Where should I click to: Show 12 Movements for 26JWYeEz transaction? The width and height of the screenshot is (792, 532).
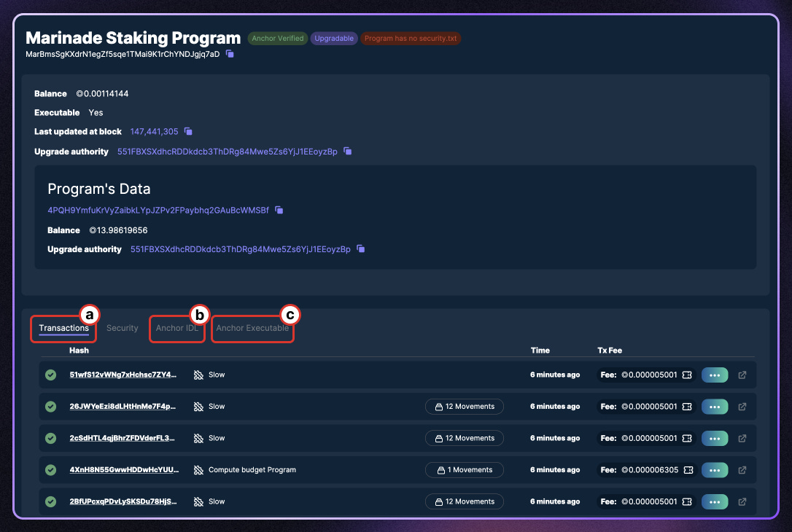tap(465, 407)
